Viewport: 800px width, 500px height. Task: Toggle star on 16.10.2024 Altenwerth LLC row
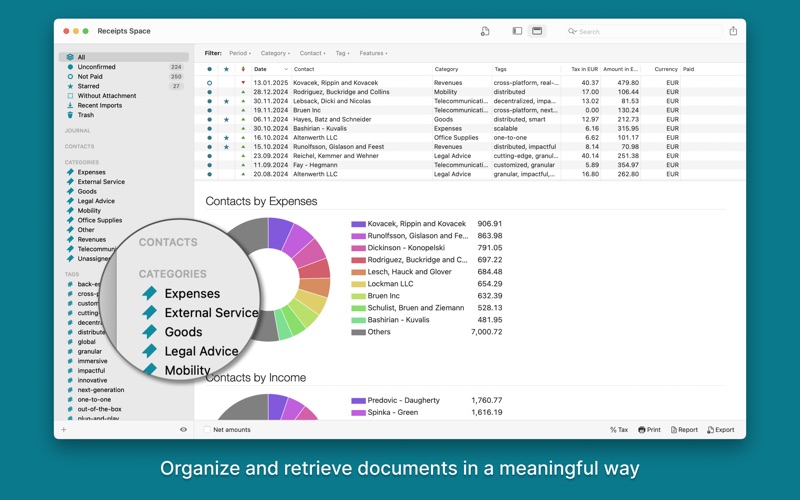[226, 138]
